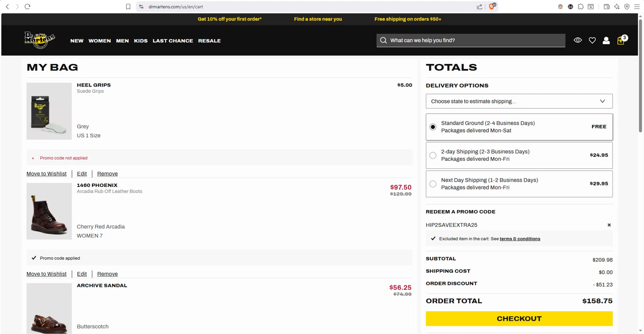Click the 1460 Phoenix boot thumbnail

coord(49,211)
